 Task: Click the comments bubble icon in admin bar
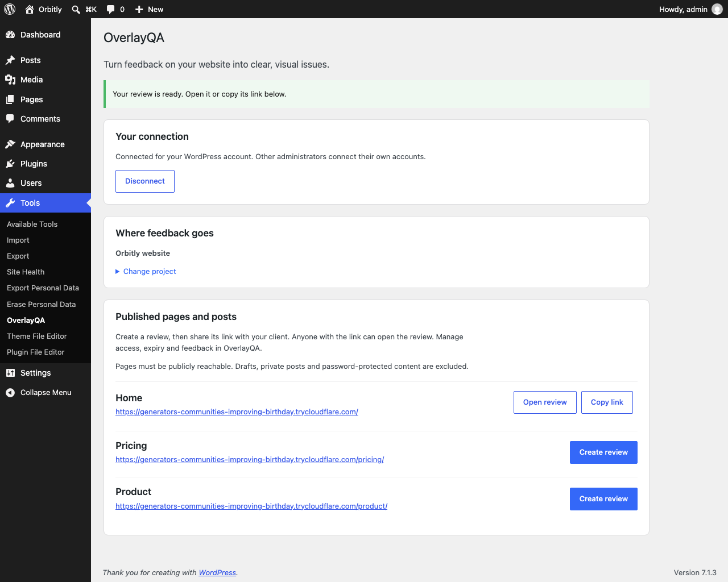(111, 9)
